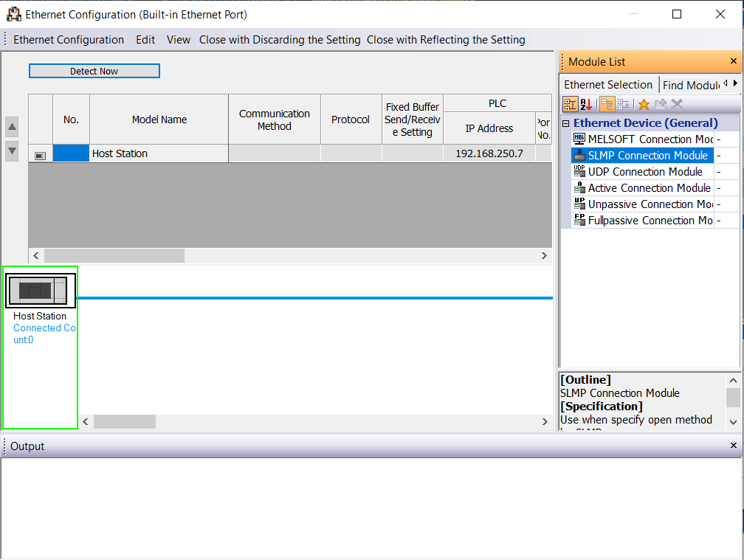744x560 pixels.
Task: Click the Host Station label under the graphic
Action: tap(40, 316)
